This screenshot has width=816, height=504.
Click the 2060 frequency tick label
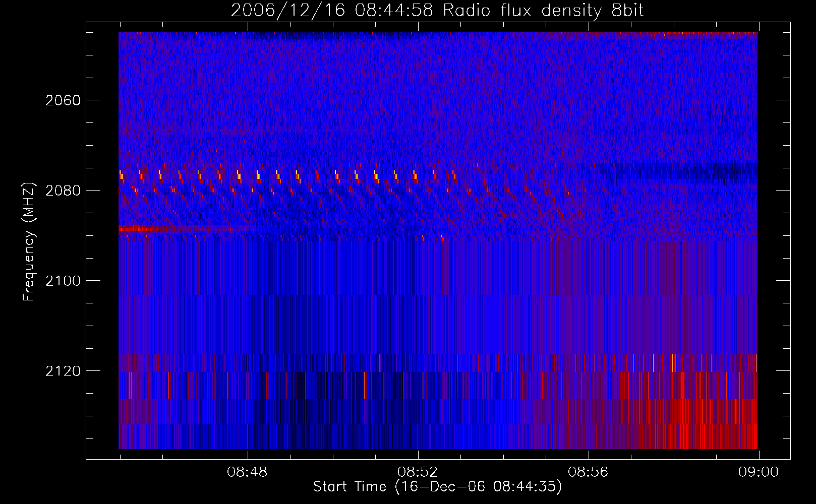coord(63,100)
